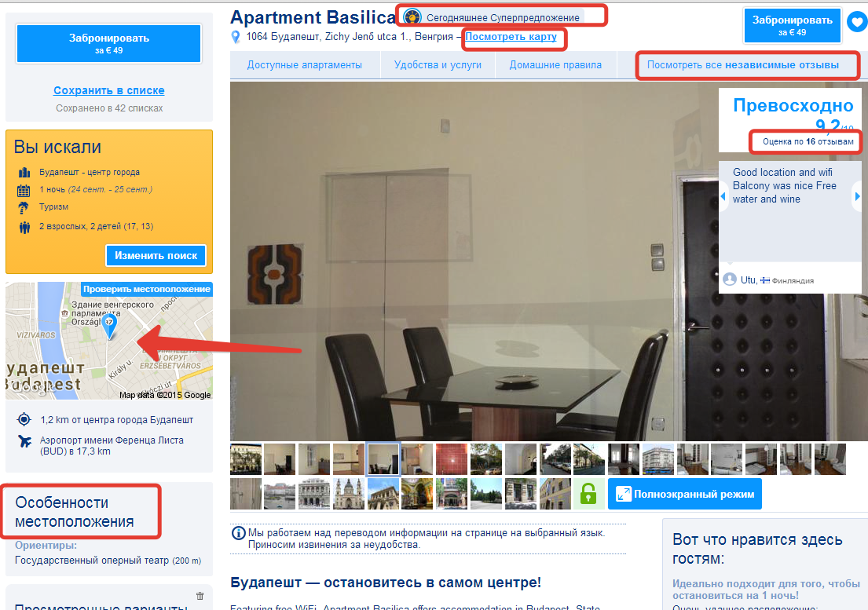The height and width of the screenshot is (610, 868).
Task: Click the heart wishlist icon at top right
Action: pyautogui.click(x=858, y=23)
